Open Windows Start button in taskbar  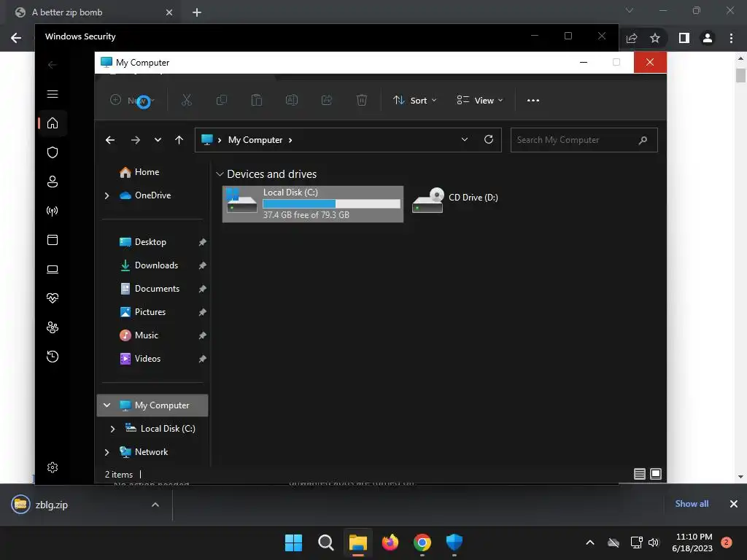pyautogui.click(x=293, y=542)
